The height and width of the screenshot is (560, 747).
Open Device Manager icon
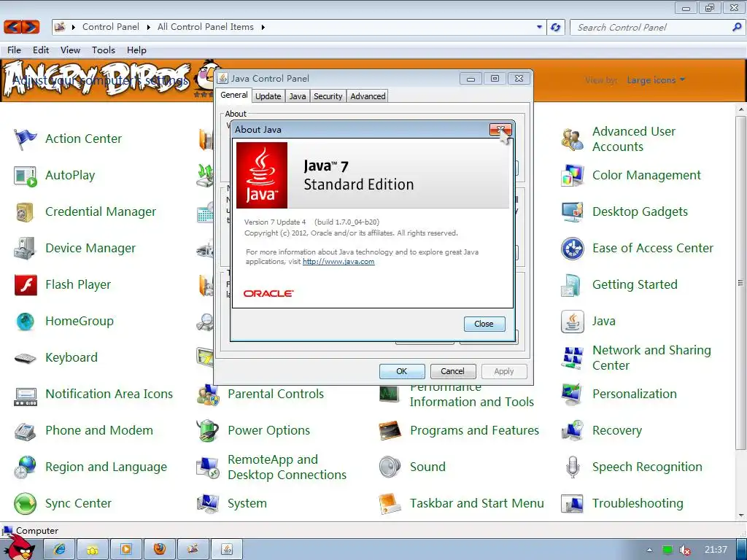click(25, 248)
